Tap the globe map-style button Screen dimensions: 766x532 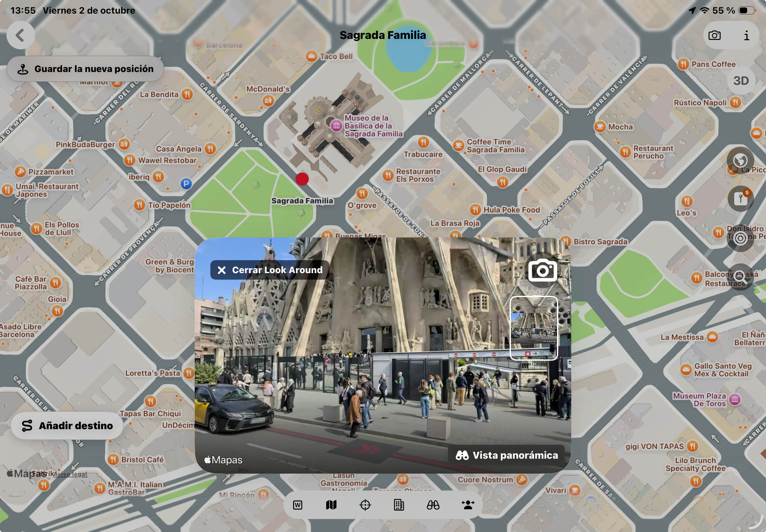click(740, 161)
